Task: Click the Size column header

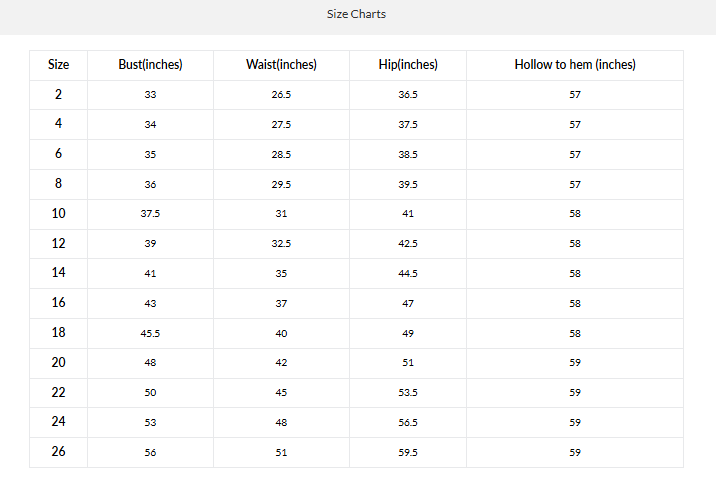Action: (58, 65)
